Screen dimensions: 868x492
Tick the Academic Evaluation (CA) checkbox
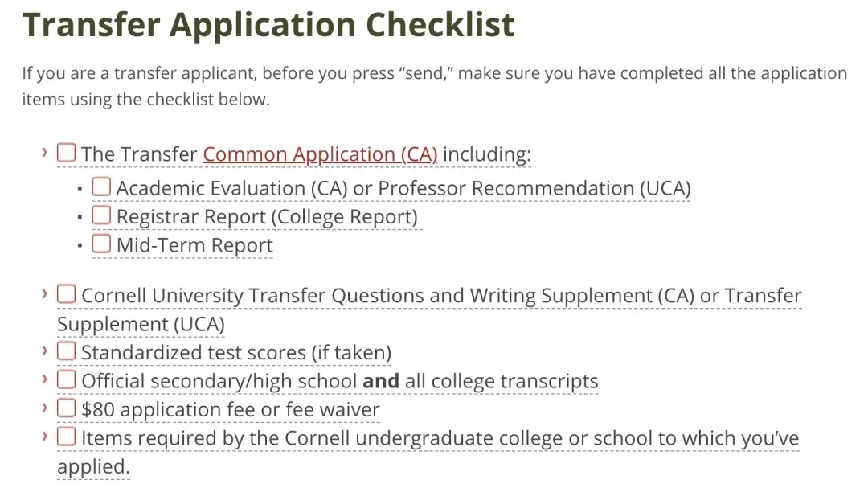click(x=101, y=187)
